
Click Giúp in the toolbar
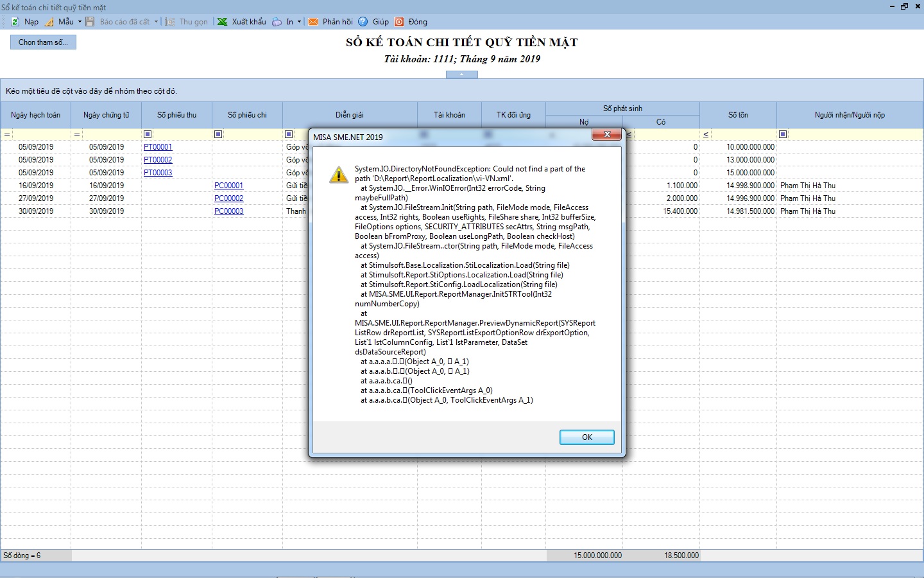click(x=381, y=22)
